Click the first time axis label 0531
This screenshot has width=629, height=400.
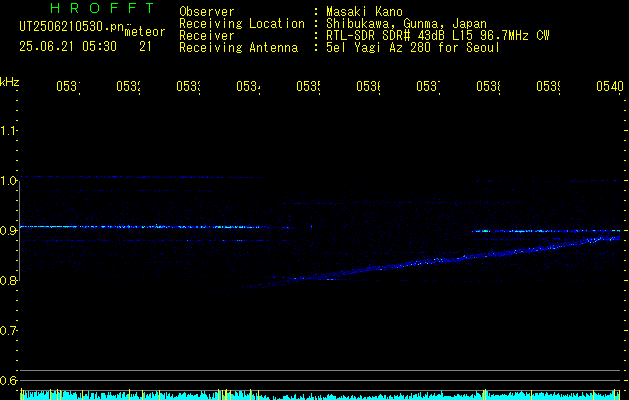click(68, 86)
